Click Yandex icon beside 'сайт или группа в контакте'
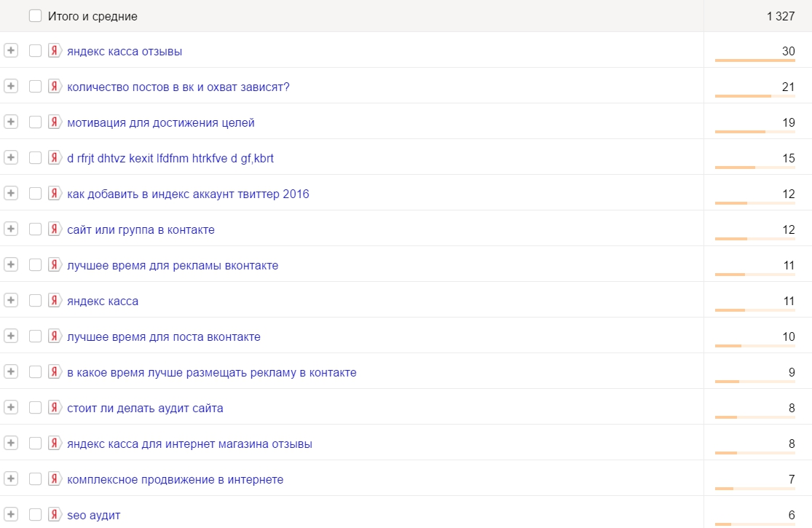Image resolution: width=812 pixels, height=528 pixels. pos(55,229)
